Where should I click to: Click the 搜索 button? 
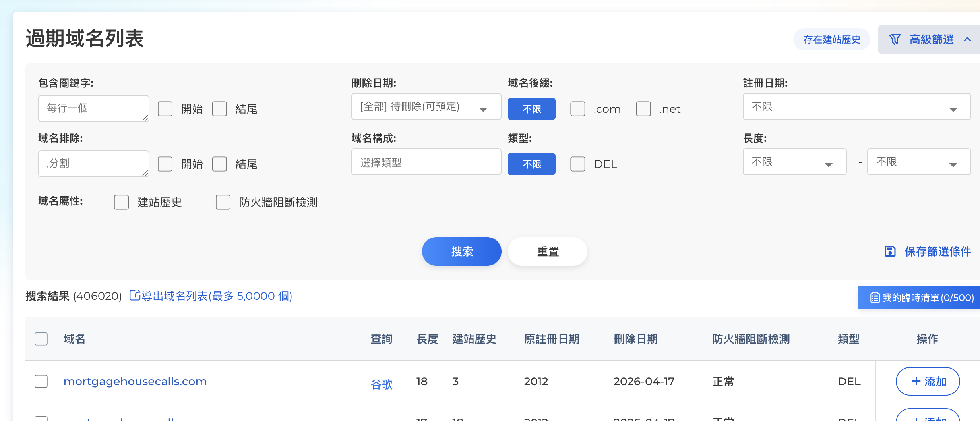(x=461, y=251)
